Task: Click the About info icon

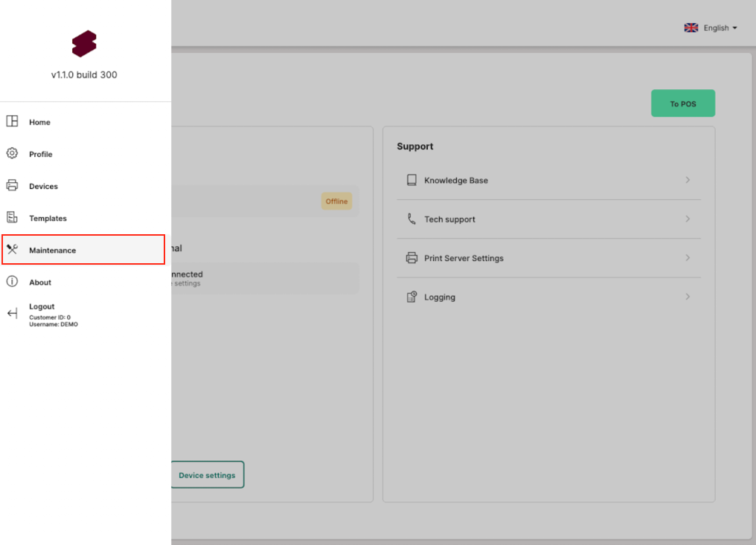Action: 12,281
